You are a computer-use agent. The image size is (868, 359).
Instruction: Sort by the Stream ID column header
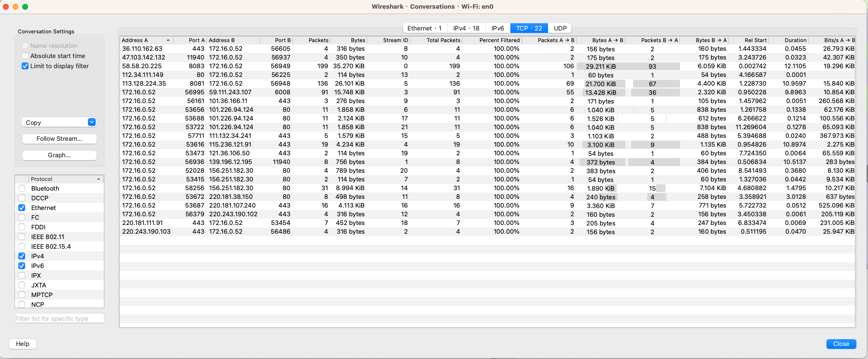(x=389, y=40)
